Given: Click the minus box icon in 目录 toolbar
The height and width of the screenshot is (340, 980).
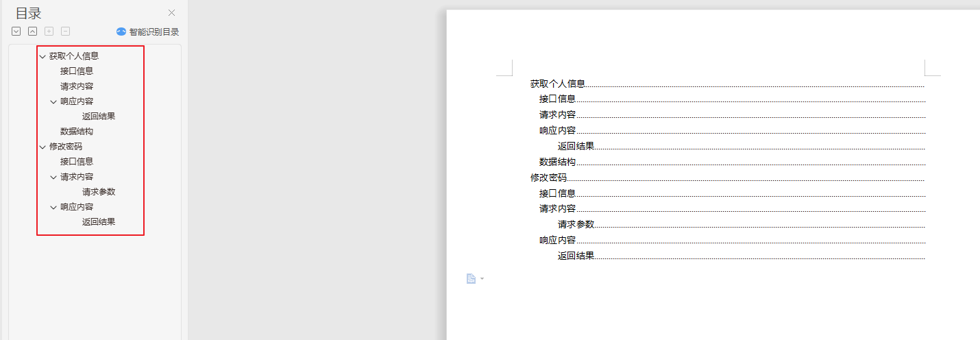Looking at the screenshot, I should point(65,32).
